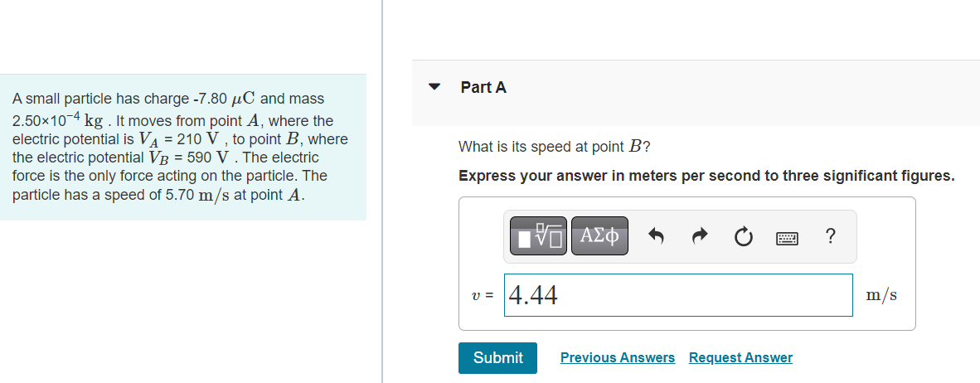Click the Request Answer link
980x383 pixels.
(740, 358)
